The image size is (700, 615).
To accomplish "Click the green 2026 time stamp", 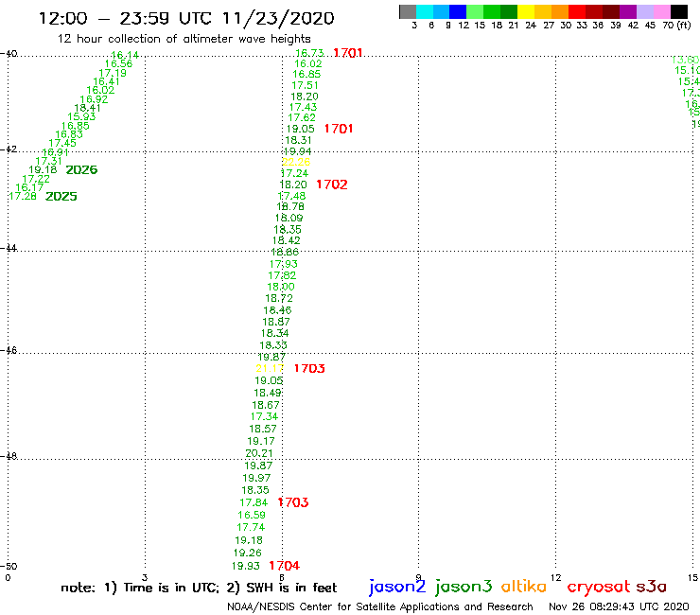I will (x=81, y=169).
